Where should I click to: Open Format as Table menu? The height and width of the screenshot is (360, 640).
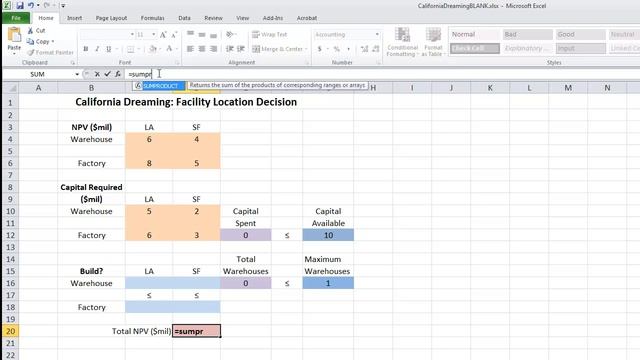click(433, 42)
